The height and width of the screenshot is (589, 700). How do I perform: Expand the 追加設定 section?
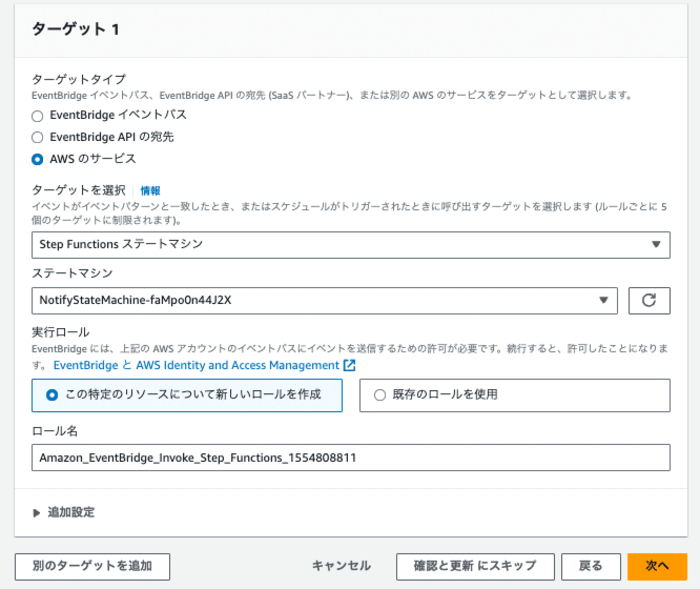point(64,512)
